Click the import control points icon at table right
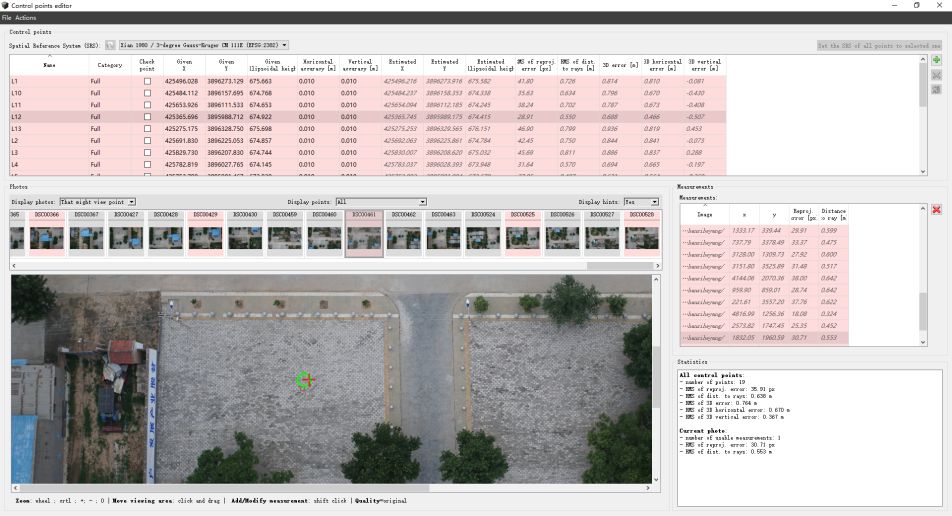This screenshot has width=952, height=516. pos(936,90)
